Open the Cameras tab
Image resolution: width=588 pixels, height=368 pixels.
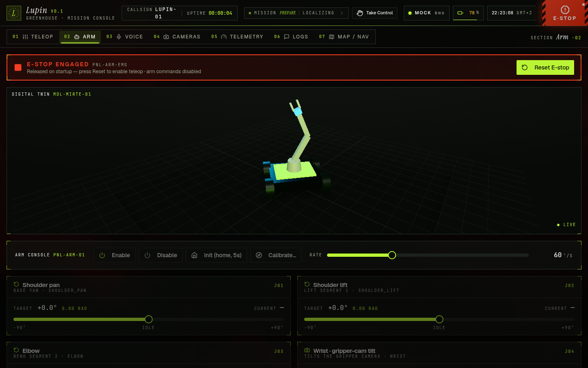click(x=177, y=37)
